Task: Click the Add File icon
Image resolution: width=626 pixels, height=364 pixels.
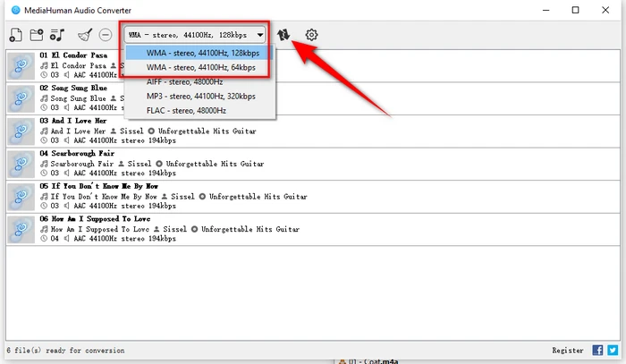Action: (x=15, y=36)
